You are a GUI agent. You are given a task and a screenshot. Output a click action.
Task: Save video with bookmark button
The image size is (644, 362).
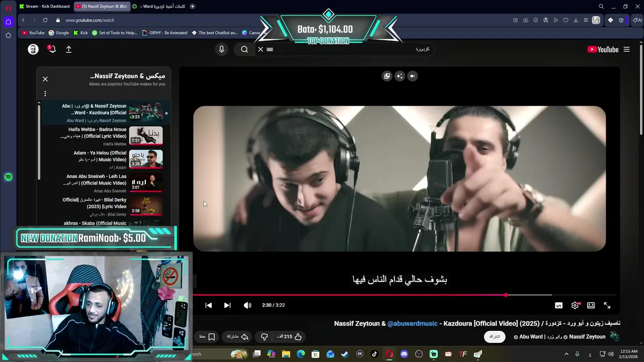click(207, 336)
